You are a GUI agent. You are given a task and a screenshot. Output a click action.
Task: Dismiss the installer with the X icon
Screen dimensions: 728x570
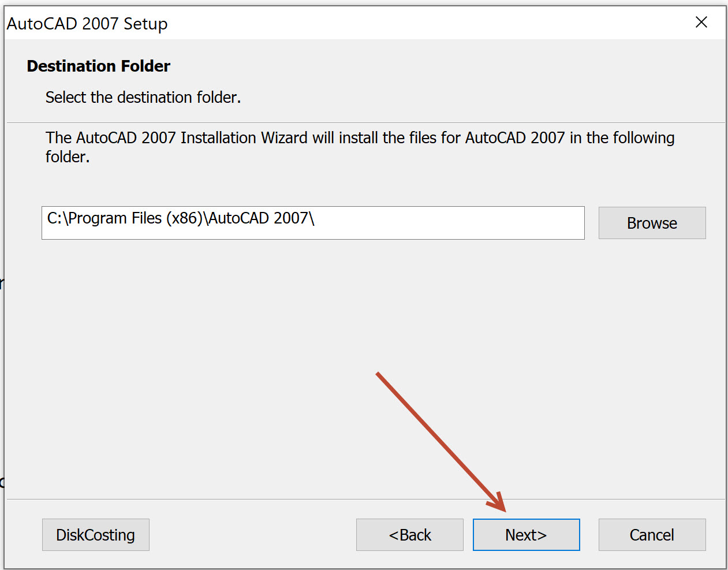pyautogui.click(x=701, y=23)
